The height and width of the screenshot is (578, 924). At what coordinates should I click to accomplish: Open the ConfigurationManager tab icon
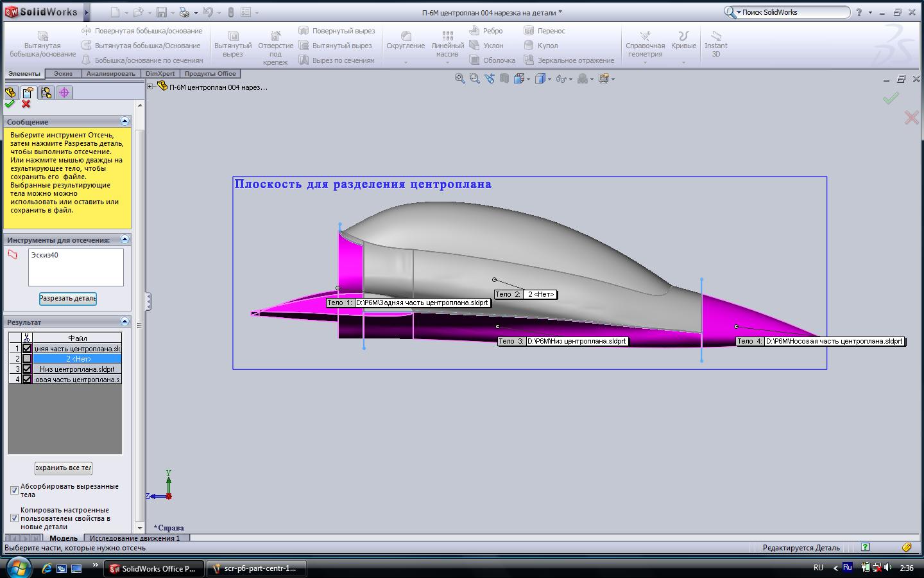pyautogui.click(x=46, y=92)
